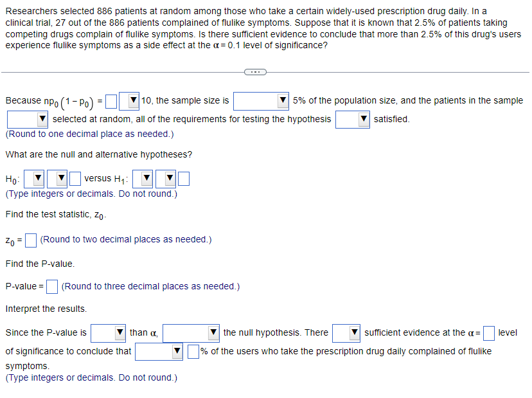Expand the collapsed ellipsis control above the answer area
The image size is (532, 398).
tap(255, 72)
